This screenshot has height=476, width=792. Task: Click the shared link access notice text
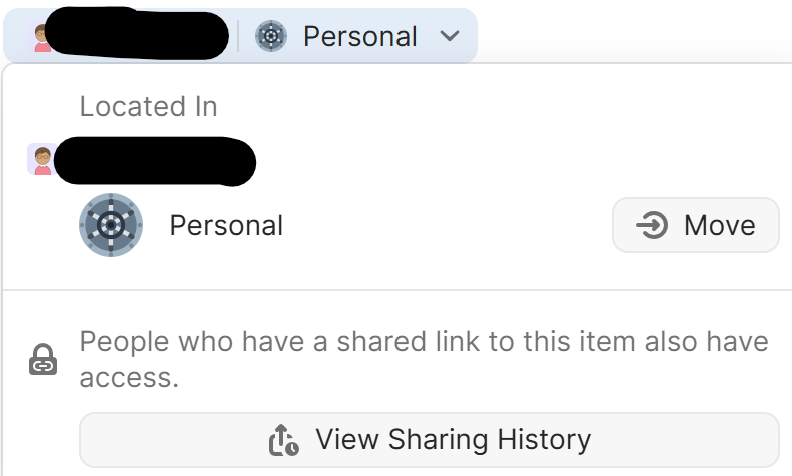pos(424,342)
